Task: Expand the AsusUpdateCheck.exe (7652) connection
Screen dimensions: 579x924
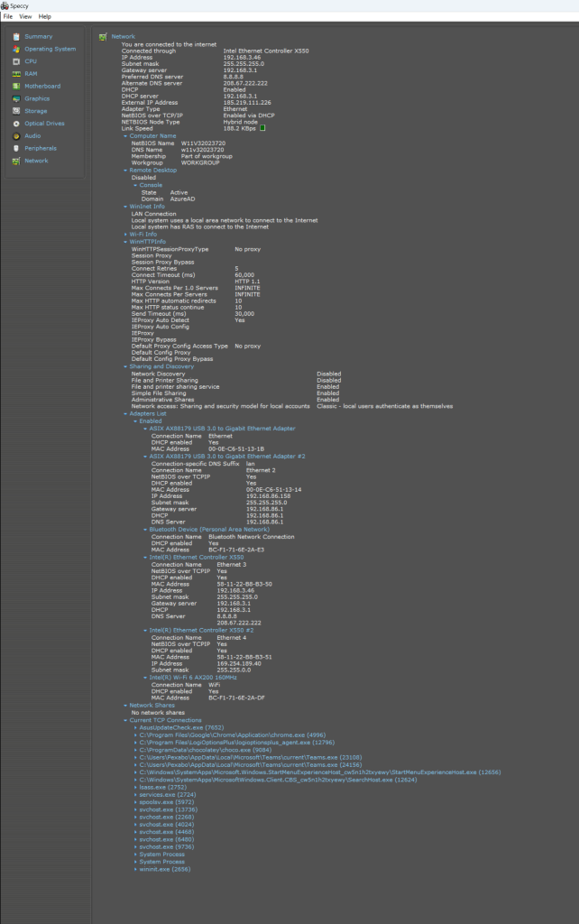Action: coord(135,728)
